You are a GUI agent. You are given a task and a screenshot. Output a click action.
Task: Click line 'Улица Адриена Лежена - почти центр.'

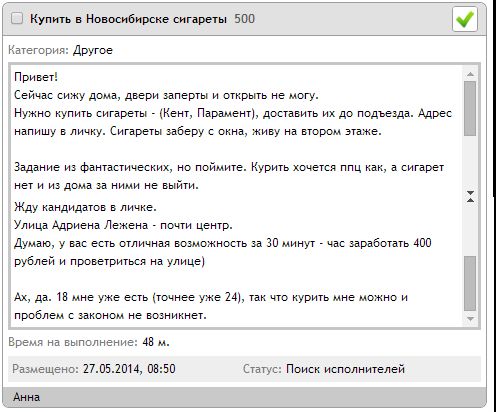(x=123, y=225)
